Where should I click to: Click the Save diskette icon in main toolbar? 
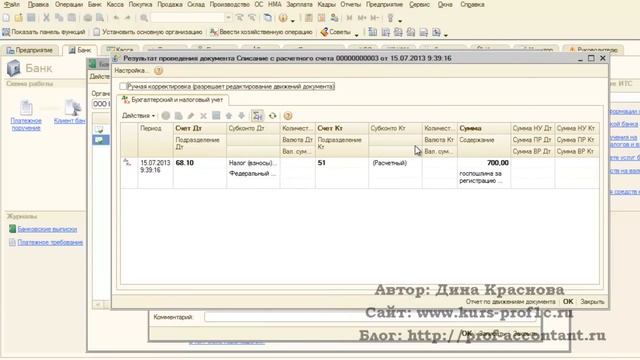point(31,18)
